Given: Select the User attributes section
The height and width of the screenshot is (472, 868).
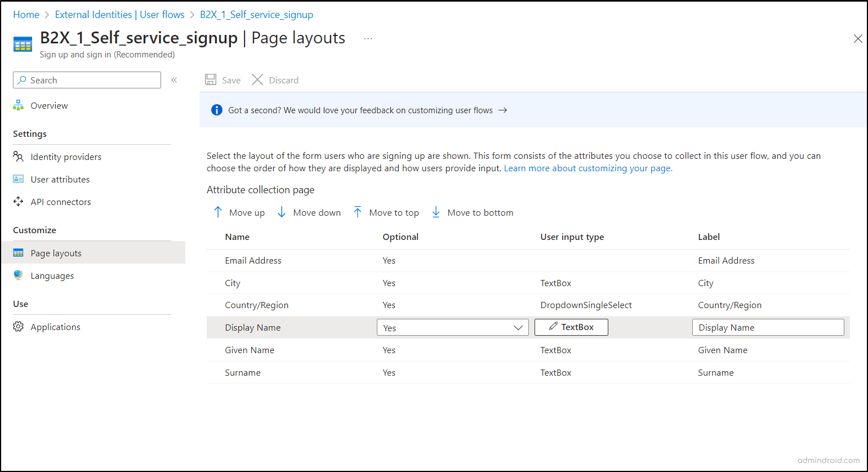Looking at the screenshot, I should 60,179.
